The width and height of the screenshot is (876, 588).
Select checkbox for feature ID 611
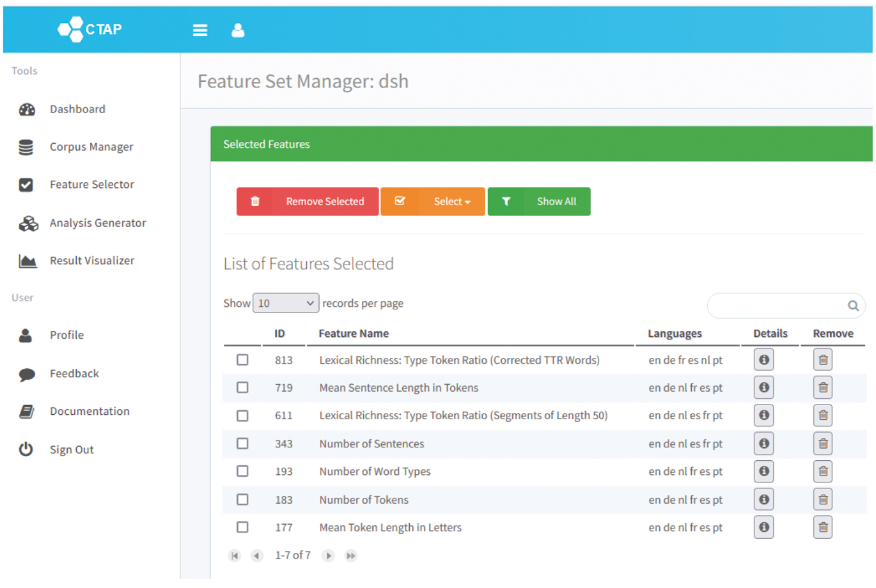(x=242, y=415)
